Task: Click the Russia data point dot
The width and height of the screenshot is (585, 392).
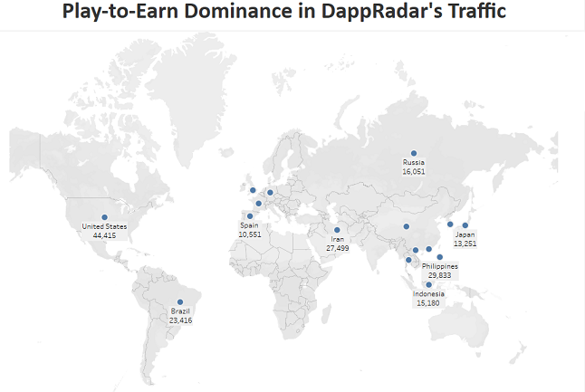Action: click(414, 153)
